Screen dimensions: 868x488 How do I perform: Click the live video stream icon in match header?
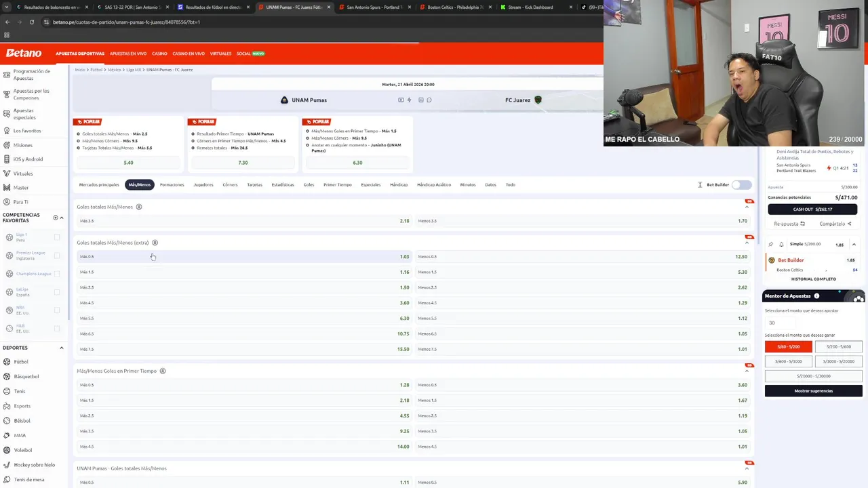[401, 100]
